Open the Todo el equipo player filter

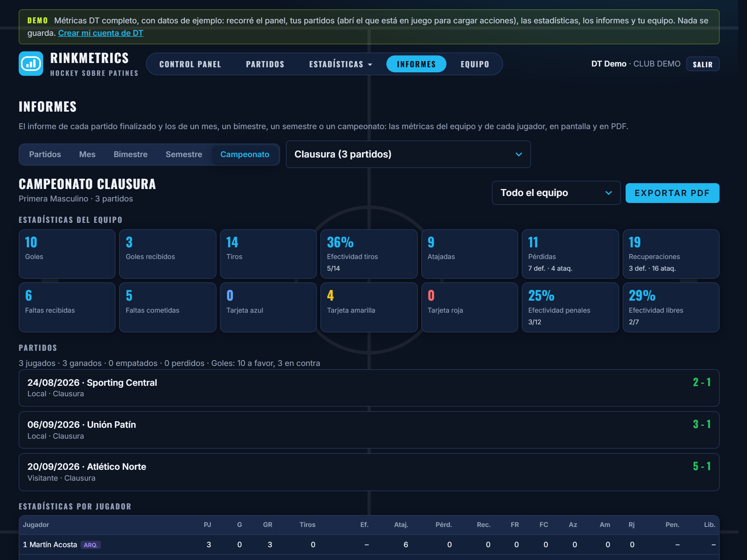click(556, 193)
